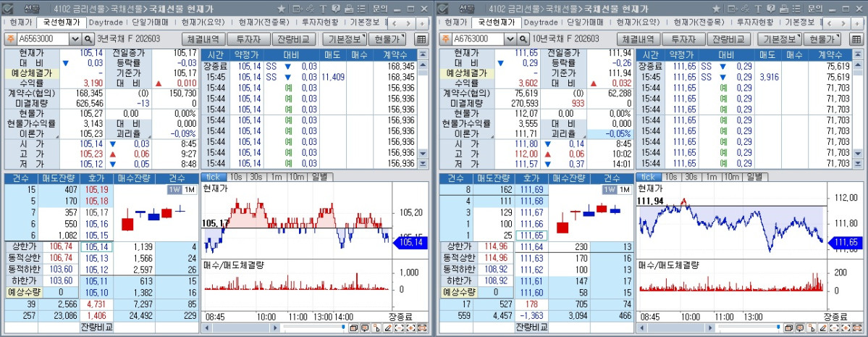Select pencil drawing tool in left chart

[x=388, y=328]
